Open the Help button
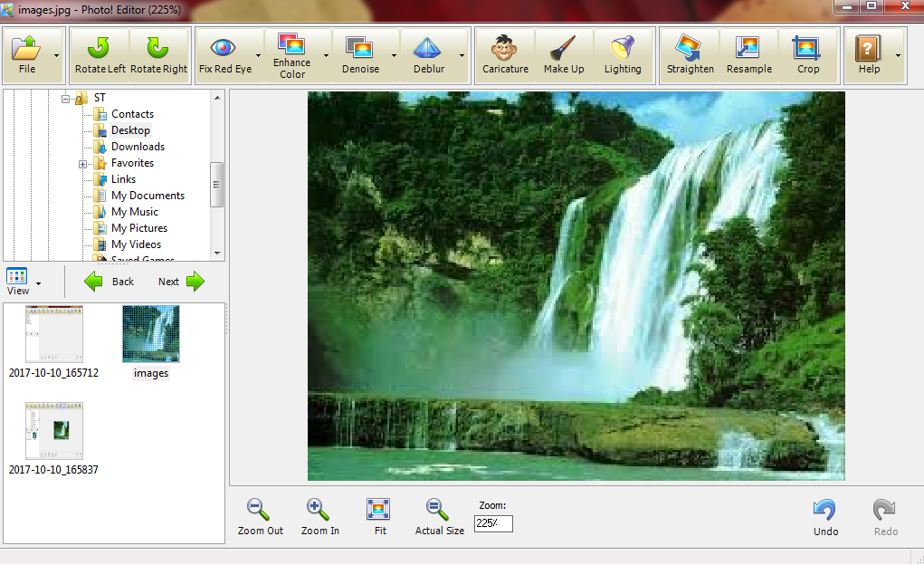Image resolution: width=924 pixels, height=565 pixels. 869,55
